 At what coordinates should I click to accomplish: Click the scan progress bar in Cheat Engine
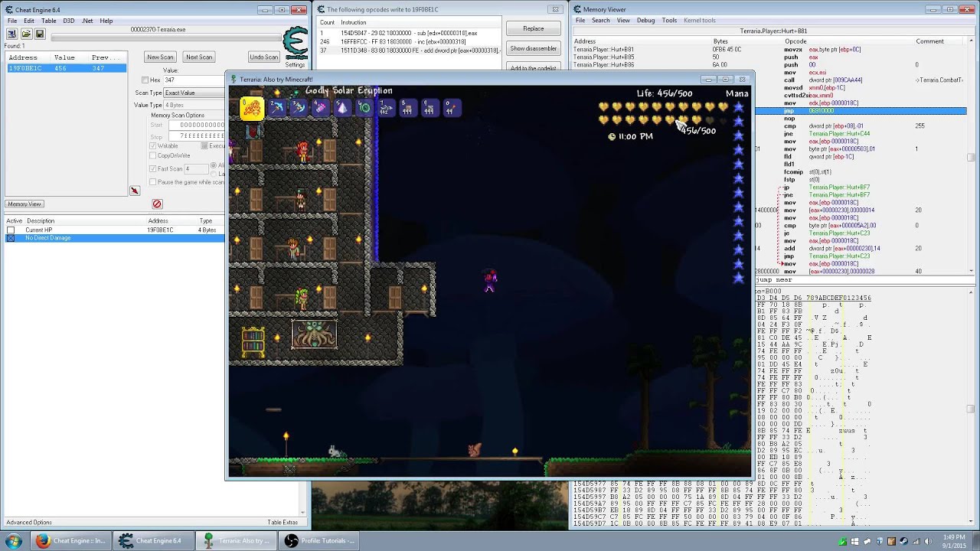(165, 37)
